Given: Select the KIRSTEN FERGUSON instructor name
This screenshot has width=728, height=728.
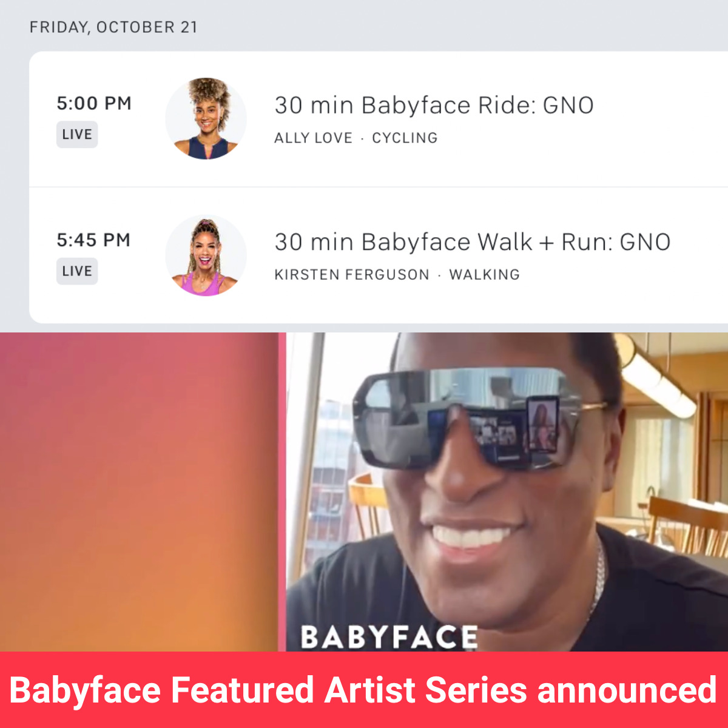Looking at the screenshot, I should [x=352, y=275].
